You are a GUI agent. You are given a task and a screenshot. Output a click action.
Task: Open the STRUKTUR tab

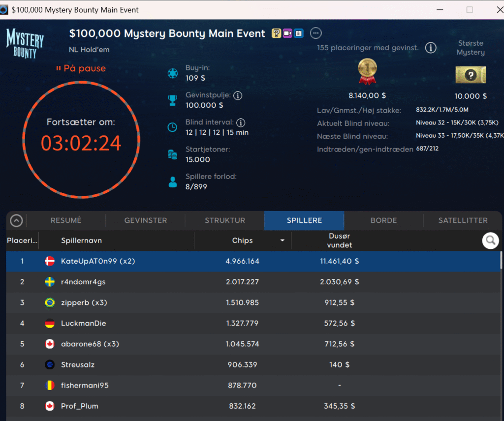point(225,220)
